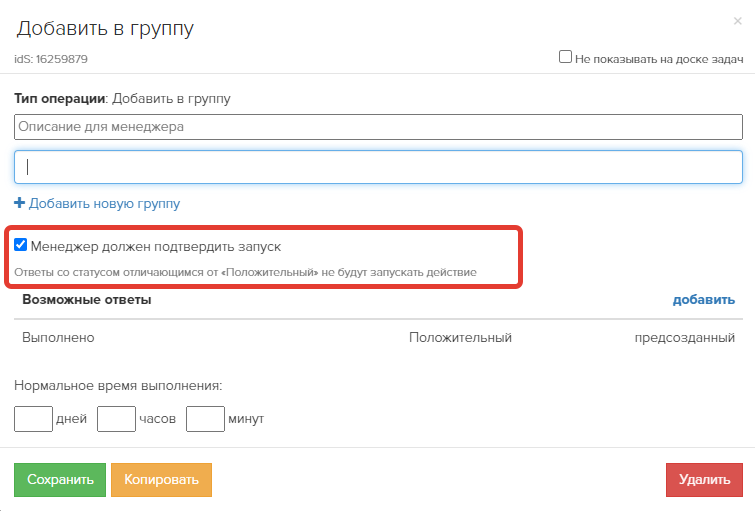Focus the минут input box
Viewport: 755px width, 511px height.
[x=205, y=419]
